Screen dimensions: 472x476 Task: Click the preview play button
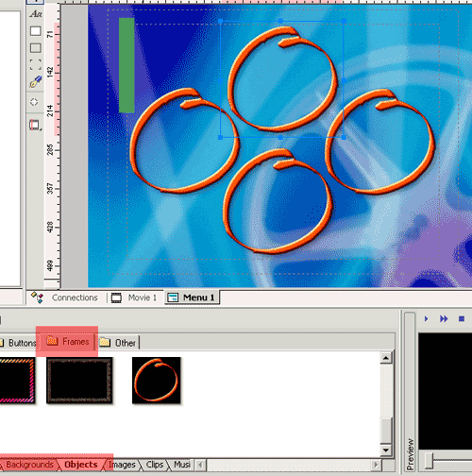427,319
